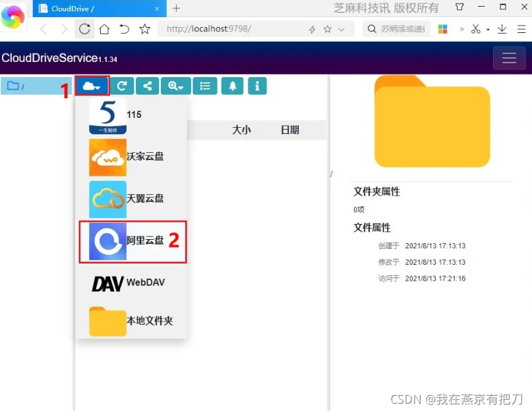Screen dimensions: 532x411
Task: Click the 文件属性 heading
Action: click(x=372, y=227)
